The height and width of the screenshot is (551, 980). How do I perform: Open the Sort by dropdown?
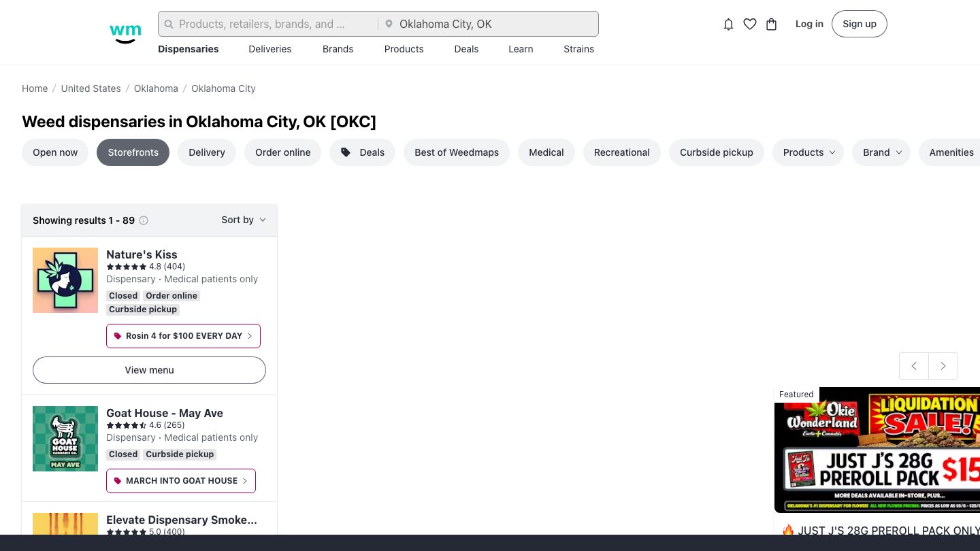pos(243,220)
